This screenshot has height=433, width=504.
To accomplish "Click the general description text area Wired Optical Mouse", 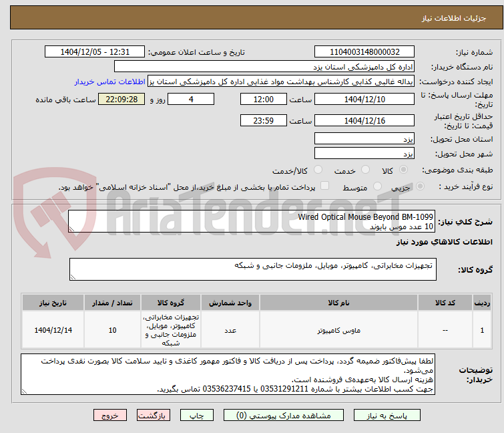I will coord(252,221).
